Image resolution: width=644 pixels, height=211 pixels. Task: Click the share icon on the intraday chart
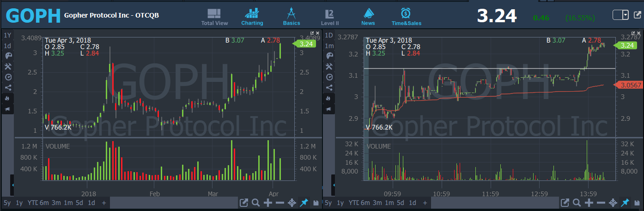point(329,87)
